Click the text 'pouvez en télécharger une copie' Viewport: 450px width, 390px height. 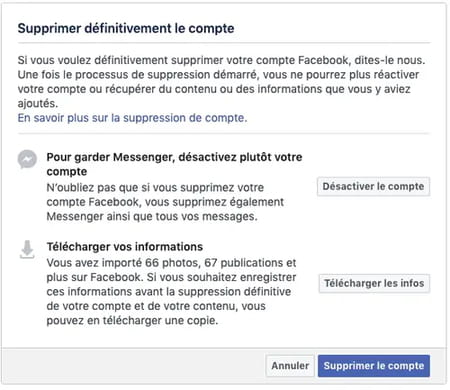pos(131,321)
